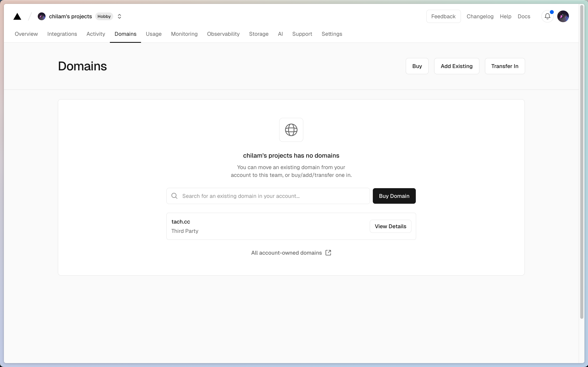Click the Add Existing button
The width and height of the screenshot is (588, 367).
[456, 66]
